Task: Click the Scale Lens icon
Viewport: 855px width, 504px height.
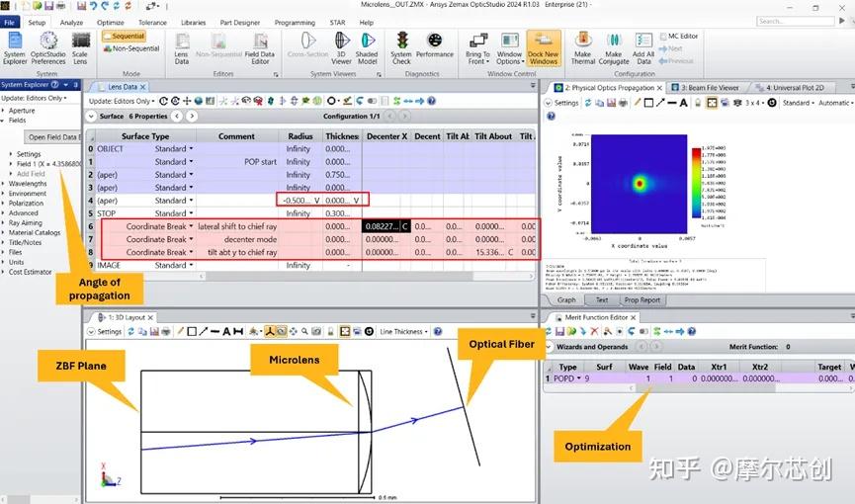Action: point(80,48)
